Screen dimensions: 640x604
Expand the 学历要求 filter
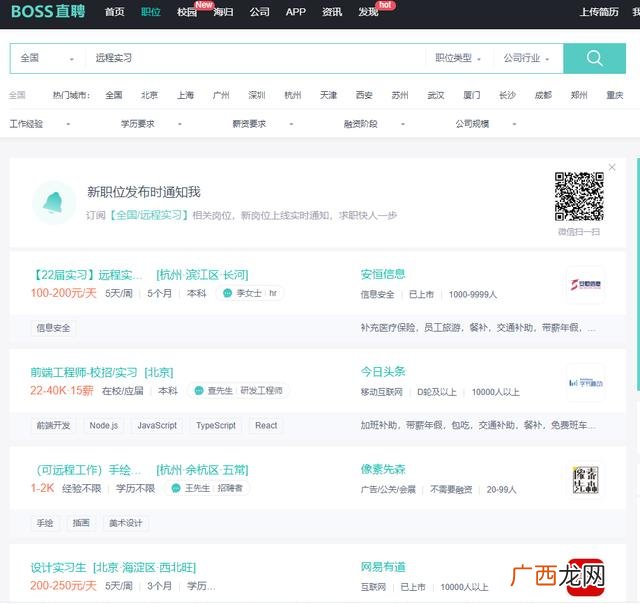tap(151, 124)
